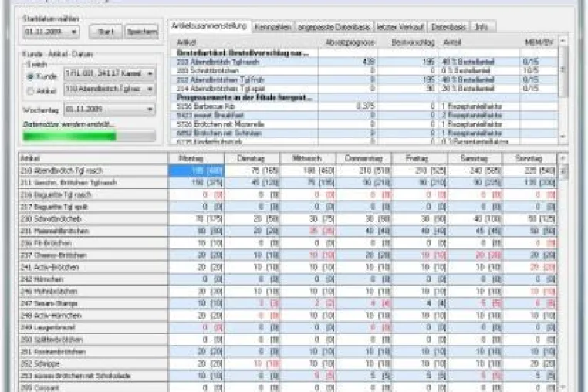The image size is (588, 392).
Task: Open the Kunde combo box showing Kassel
Action: (x=110, y=73)
